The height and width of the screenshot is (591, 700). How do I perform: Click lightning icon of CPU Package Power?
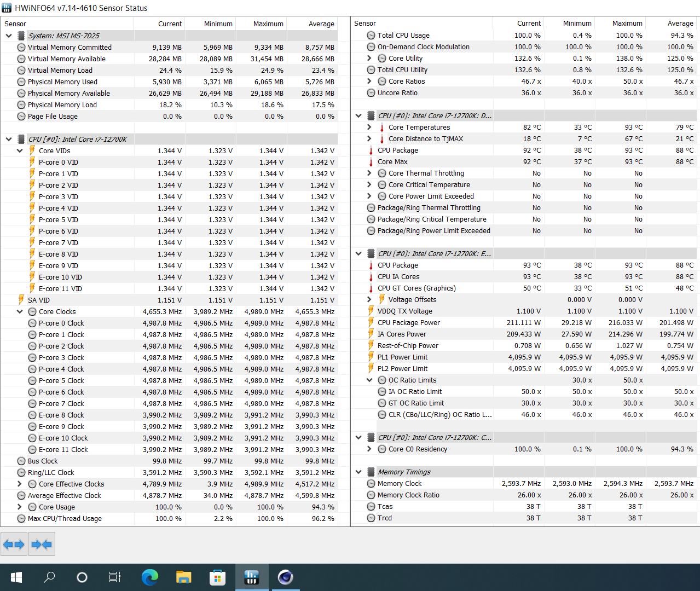[x=371, y=322]
